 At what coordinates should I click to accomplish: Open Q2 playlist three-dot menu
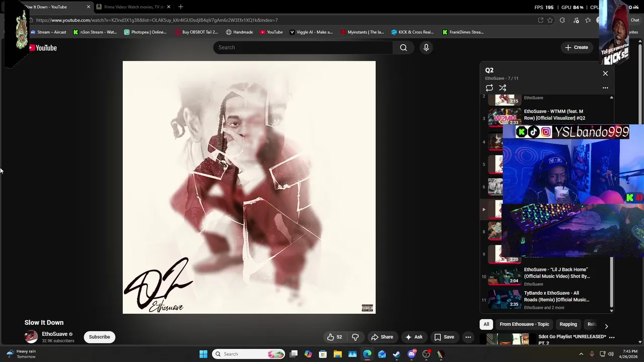[605, 88]
